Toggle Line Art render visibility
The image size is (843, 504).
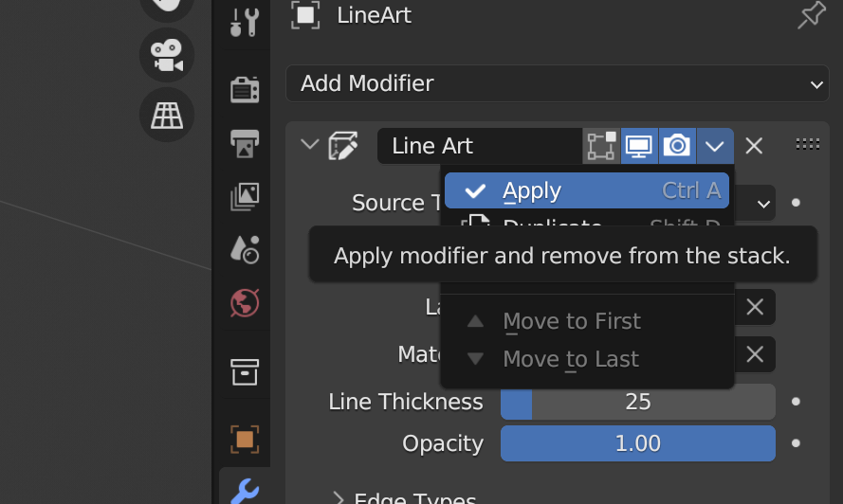[x=677, y=146]
